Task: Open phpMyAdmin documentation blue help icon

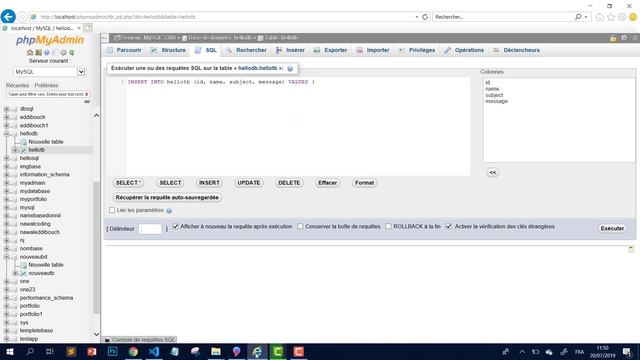Action: [x=47, y=53]
